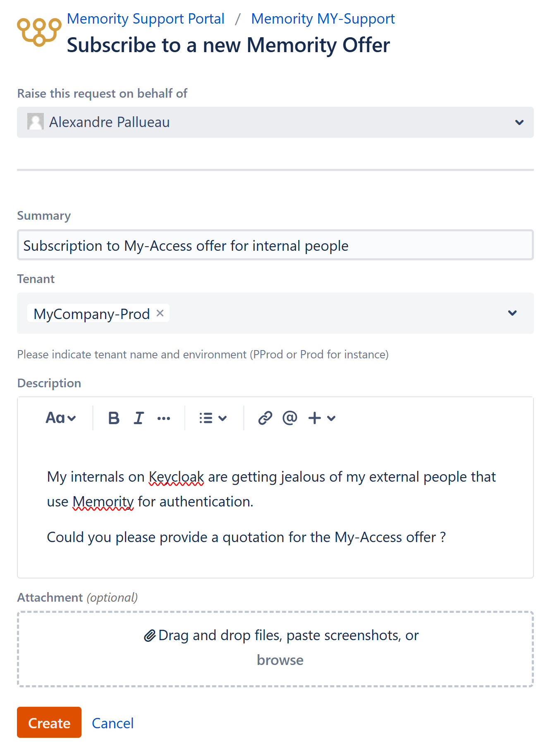Screen dimensions: 550x756
Task: Toggle italic text formatting
Action: point(139,418)
